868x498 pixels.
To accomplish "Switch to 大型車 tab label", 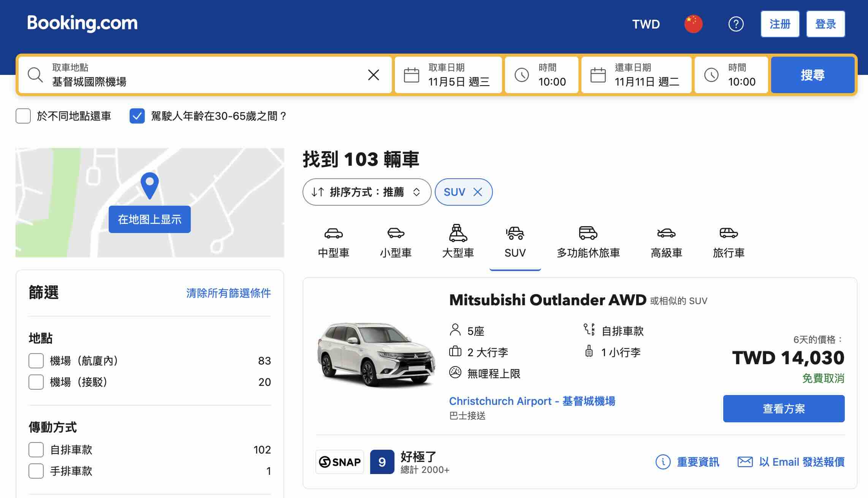I will (458, 253).
